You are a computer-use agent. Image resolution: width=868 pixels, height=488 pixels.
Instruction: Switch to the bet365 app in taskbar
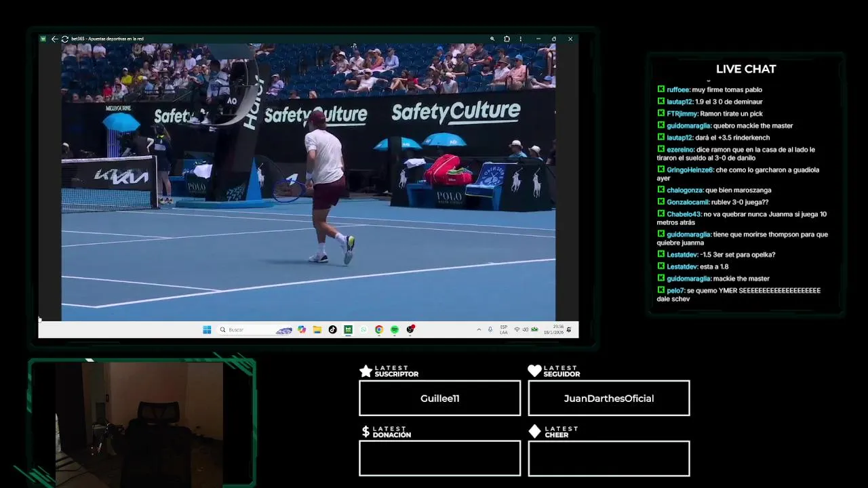348,330
